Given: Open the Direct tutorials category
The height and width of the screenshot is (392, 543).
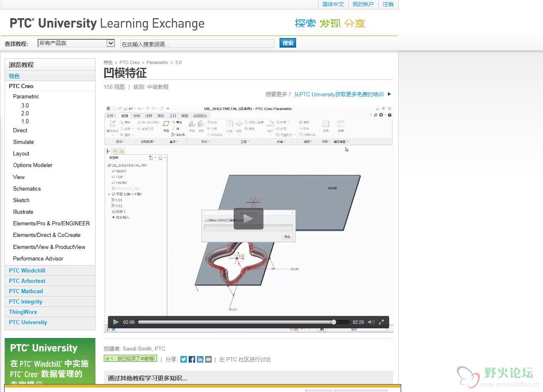Looking at the screenshot, I should click(20, 130).
